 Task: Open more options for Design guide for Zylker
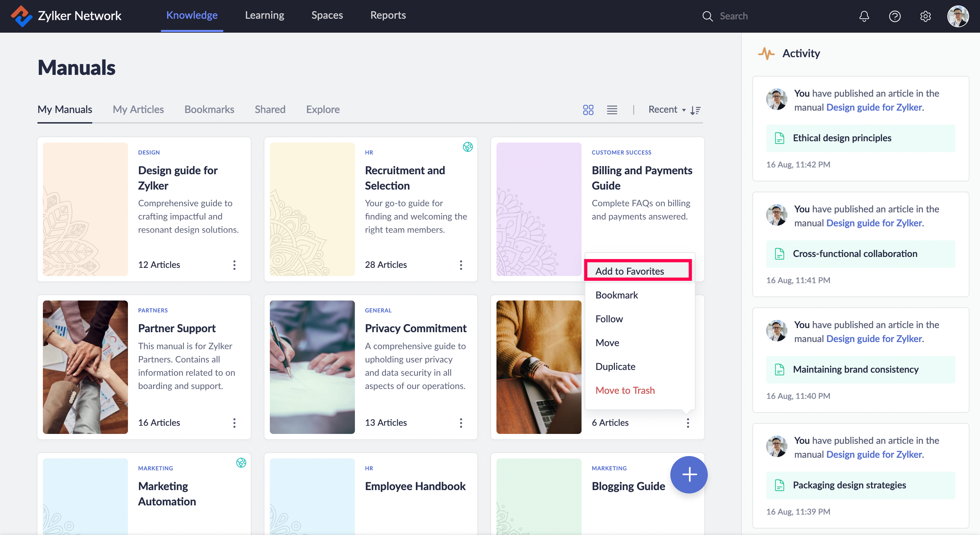point(234,265)
